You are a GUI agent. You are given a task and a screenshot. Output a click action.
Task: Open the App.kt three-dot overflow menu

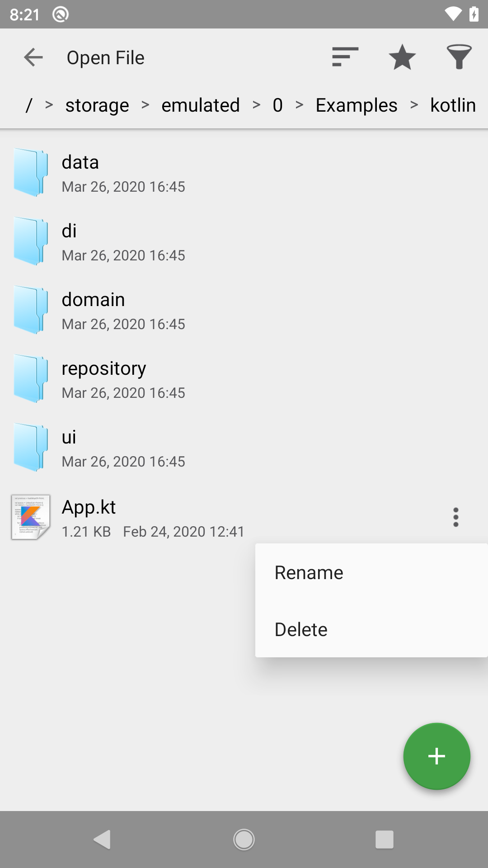click(x=455, y=517)
